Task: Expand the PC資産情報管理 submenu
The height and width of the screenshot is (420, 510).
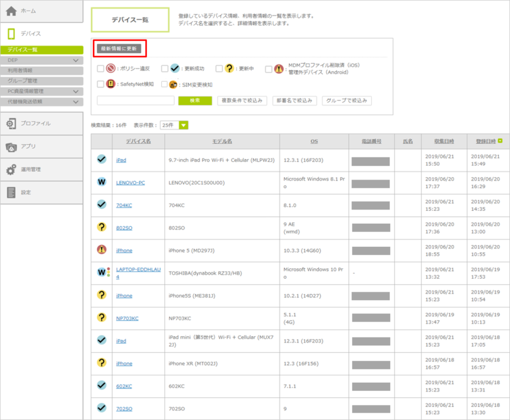Action: coord(76,91)
